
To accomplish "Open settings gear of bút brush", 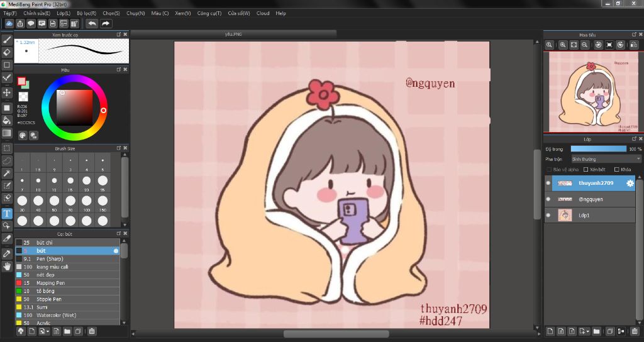I will pyautogui.click(x=116, y=250).
